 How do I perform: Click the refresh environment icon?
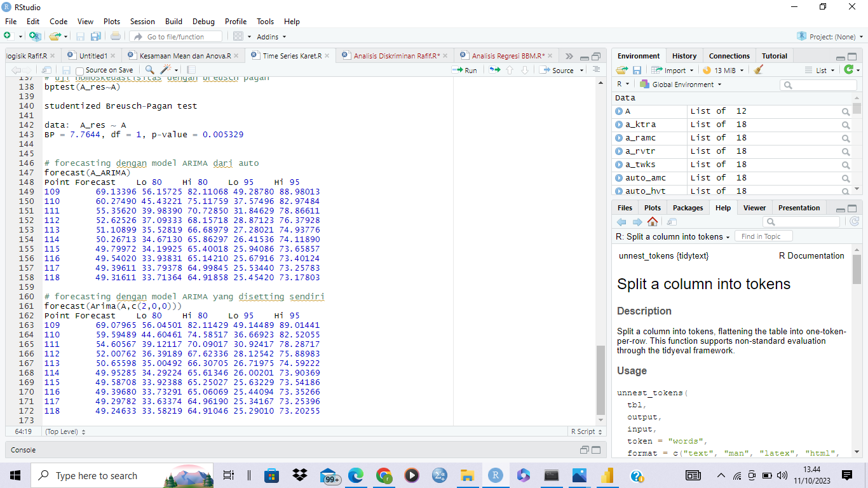pos(848,70)
